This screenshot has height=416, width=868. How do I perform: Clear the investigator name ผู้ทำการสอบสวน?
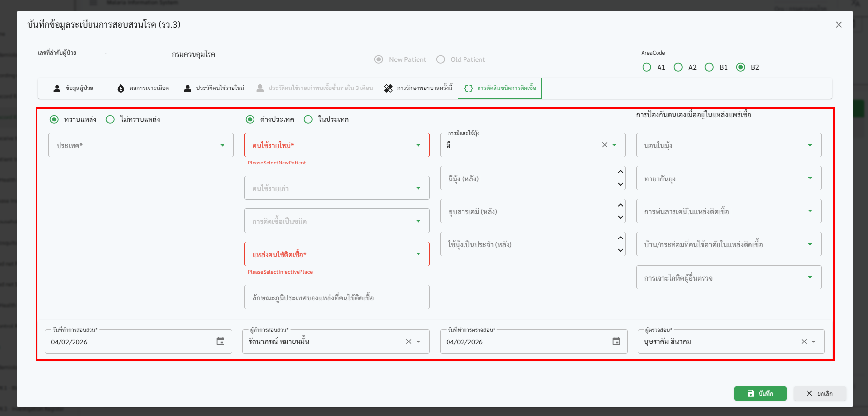408,342
